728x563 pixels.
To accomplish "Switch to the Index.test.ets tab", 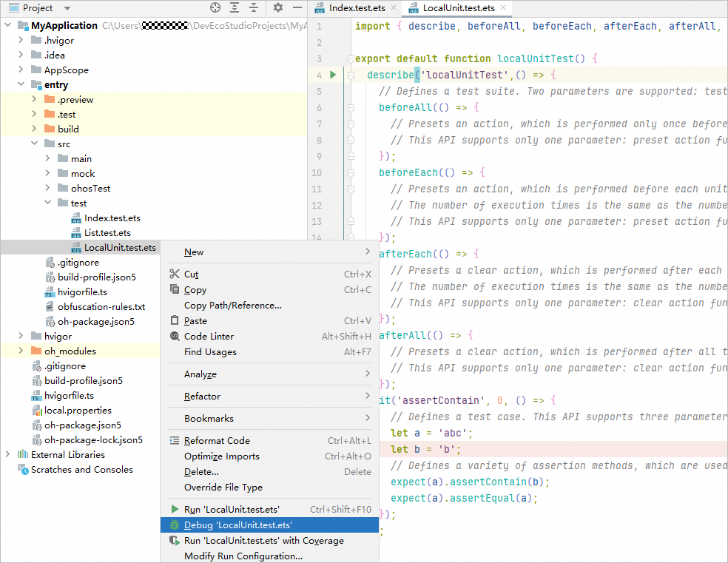I will (357, 8).
